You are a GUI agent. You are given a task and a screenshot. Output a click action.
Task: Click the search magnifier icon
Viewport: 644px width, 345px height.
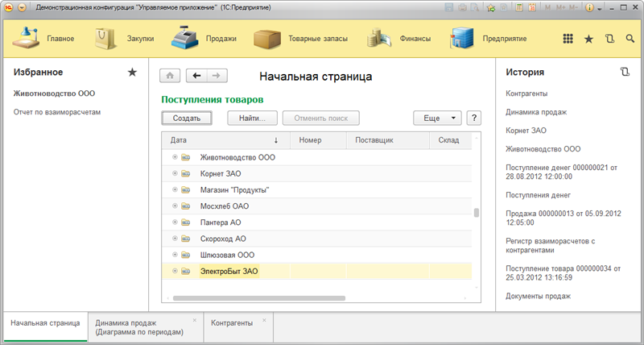tap(629, 39)
